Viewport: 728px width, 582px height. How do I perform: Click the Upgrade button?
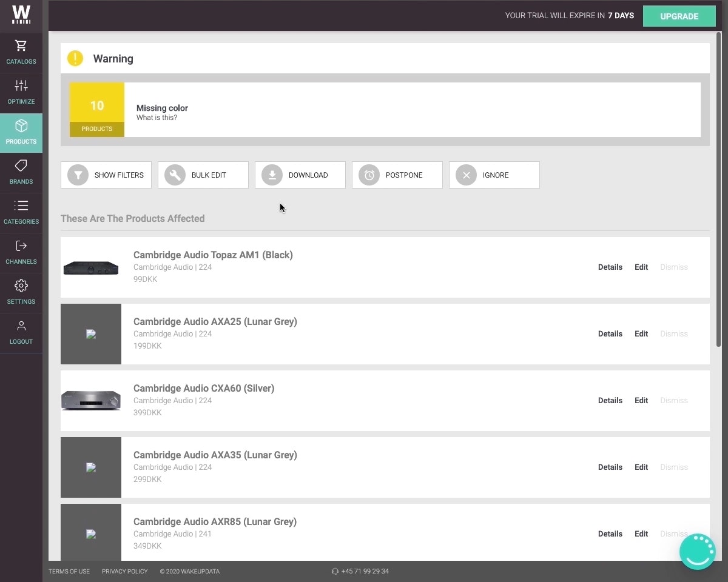pyautogui.click(x=679, y=16)
